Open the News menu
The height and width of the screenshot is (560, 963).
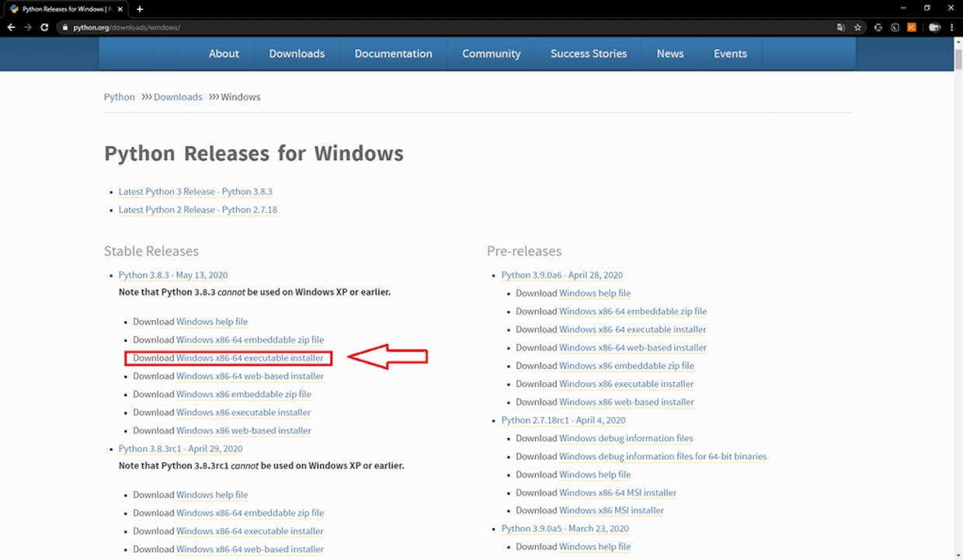pyautogui.click(x=670, y=54)
